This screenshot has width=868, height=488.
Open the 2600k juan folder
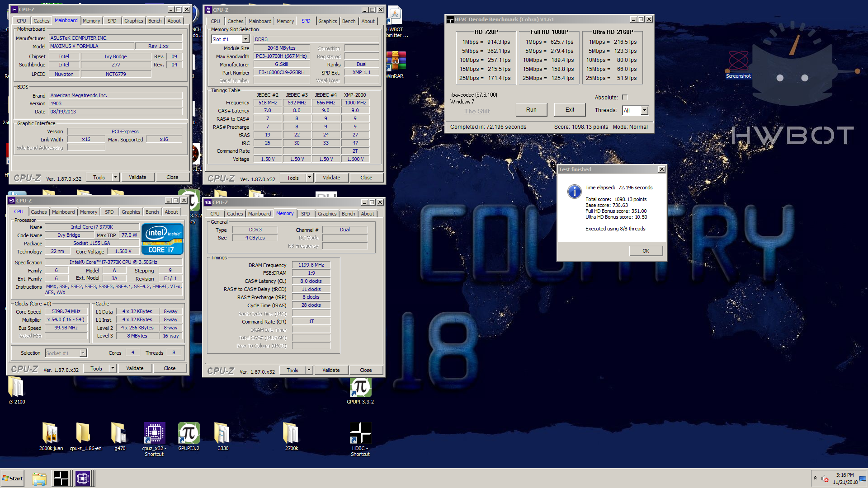point(51,436)
